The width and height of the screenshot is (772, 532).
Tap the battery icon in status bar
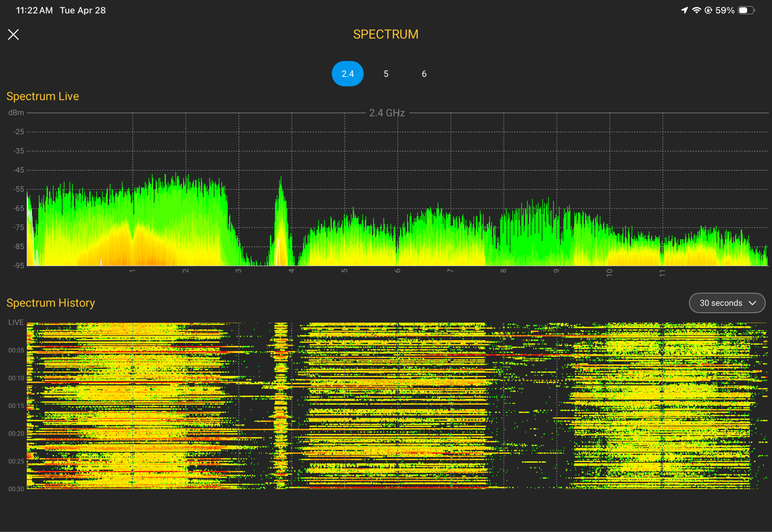[747, 10]
